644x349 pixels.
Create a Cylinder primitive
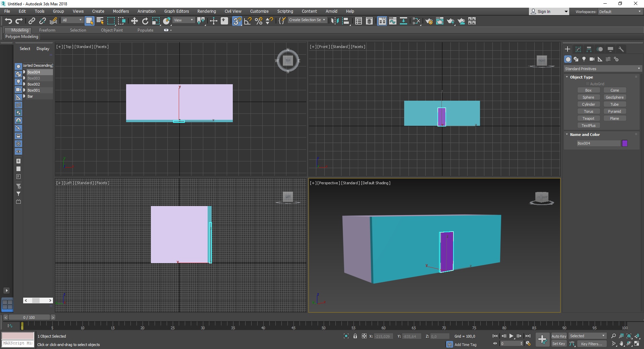tap(589, 104)
